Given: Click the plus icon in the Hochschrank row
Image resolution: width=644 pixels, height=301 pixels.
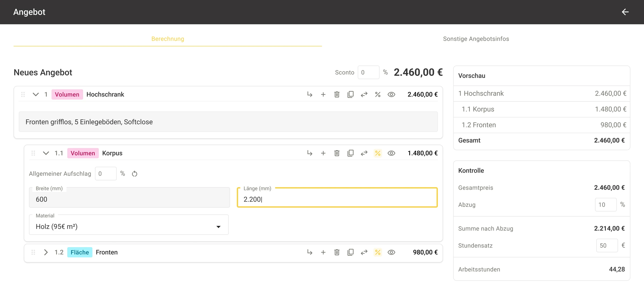Looking at the screenshot, I should point(323,94).
